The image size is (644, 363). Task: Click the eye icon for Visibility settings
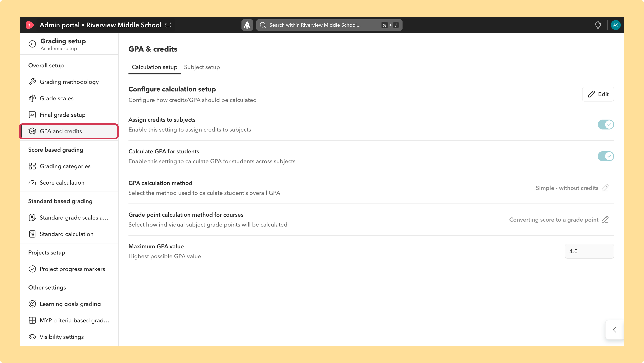pos(32,337)
